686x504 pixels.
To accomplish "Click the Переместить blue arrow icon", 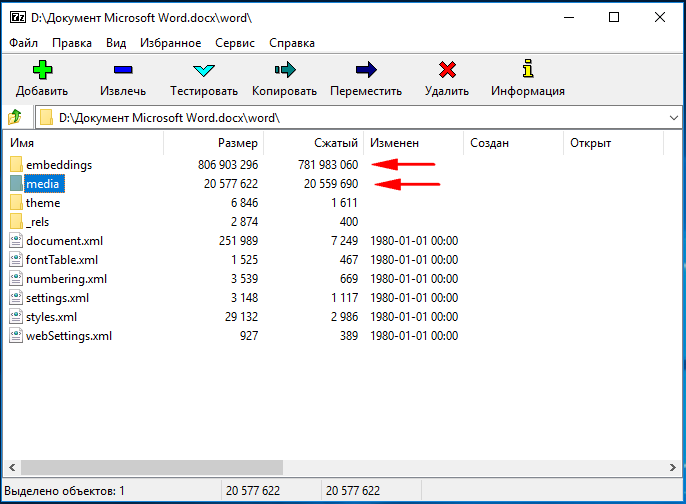I will point(366,70).
